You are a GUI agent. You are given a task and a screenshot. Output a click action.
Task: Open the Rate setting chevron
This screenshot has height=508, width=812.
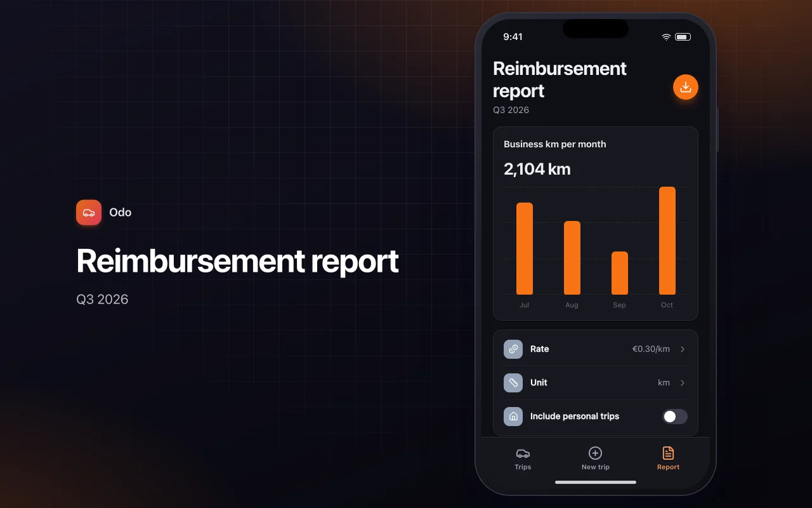pos(683,349)
